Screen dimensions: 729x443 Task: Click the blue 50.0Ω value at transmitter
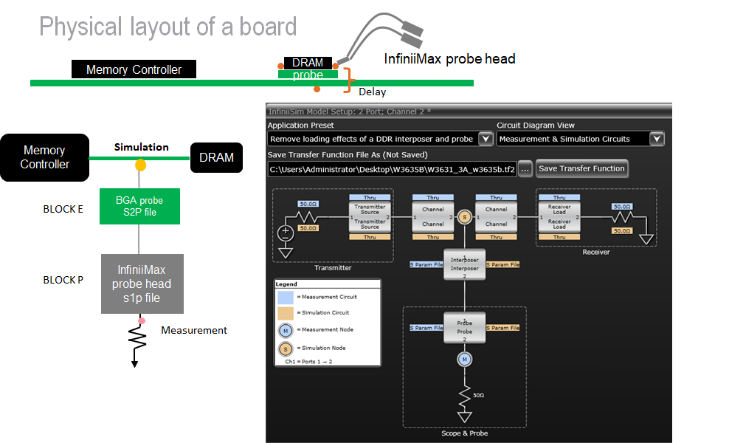pyautogui.click(x=308, y=204)
